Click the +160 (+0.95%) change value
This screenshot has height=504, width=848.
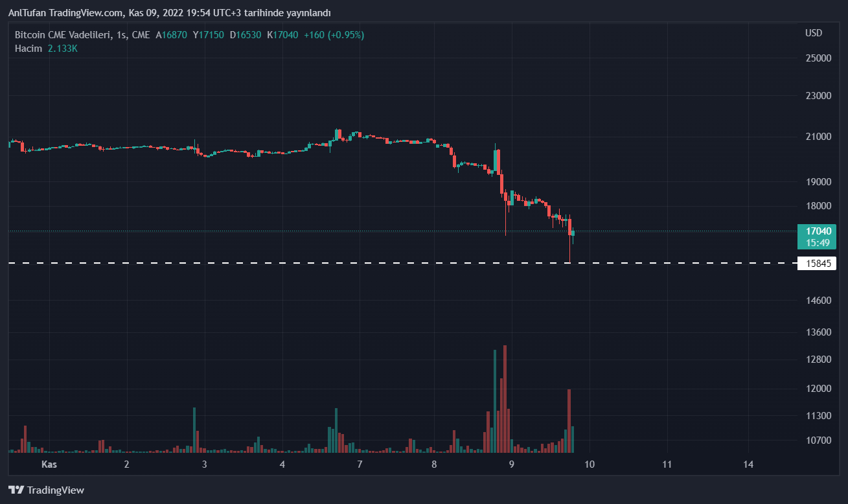pos(334,35)
